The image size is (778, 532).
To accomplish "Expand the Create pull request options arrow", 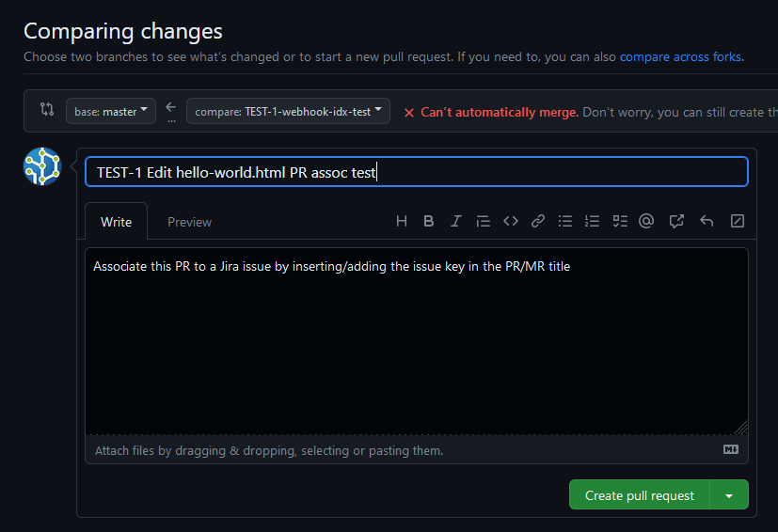I will point(729,495).
